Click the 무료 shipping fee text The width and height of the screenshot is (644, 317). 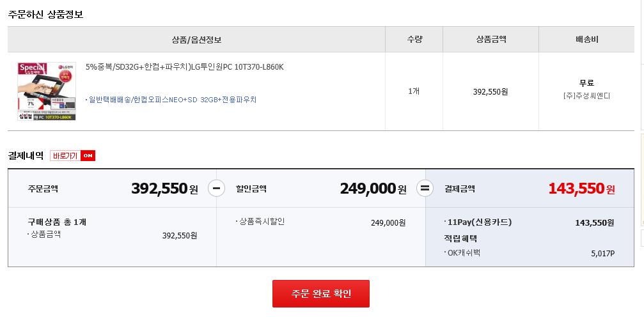point(586,83)
